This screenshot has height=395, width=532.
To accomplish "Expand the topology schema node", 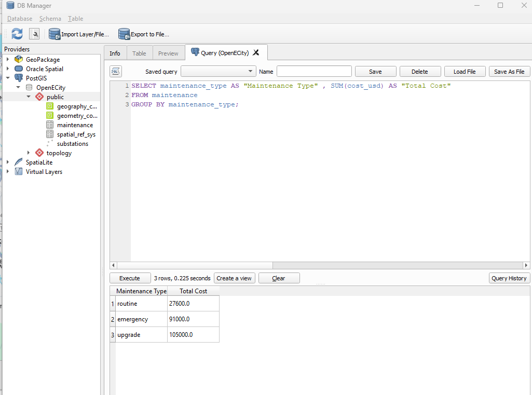I will pyautogui.click(x=29, y=153).
